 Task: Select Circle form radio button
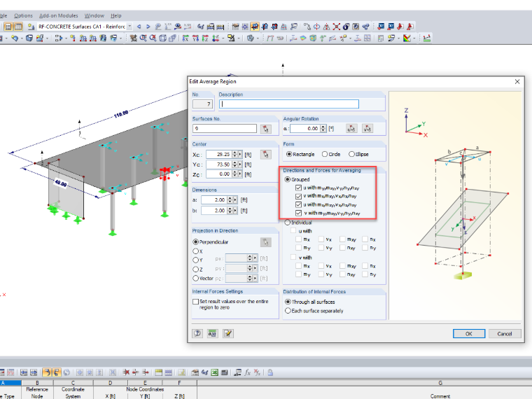pos(325,154)
